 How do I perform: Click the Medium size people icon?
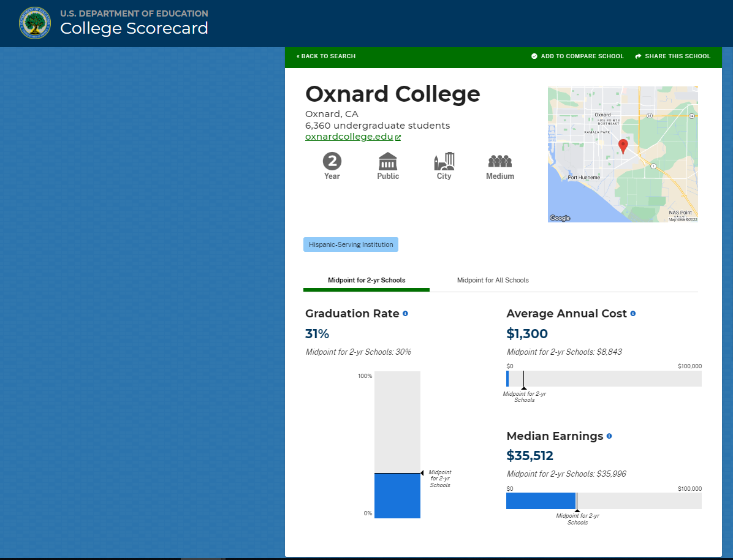(500, 162)
